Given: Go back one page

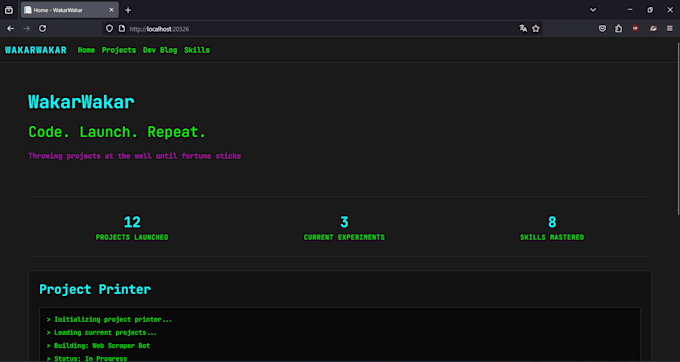Looking at the screenshot, I should tap(10, 29).
